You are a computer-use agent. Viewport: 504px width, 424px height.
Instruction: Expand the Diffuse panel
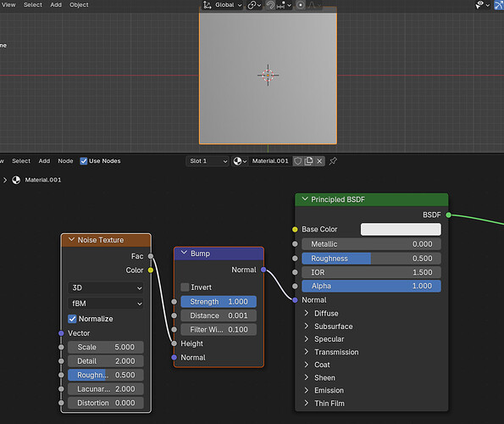pyautogui.click(x=307, y=313)
